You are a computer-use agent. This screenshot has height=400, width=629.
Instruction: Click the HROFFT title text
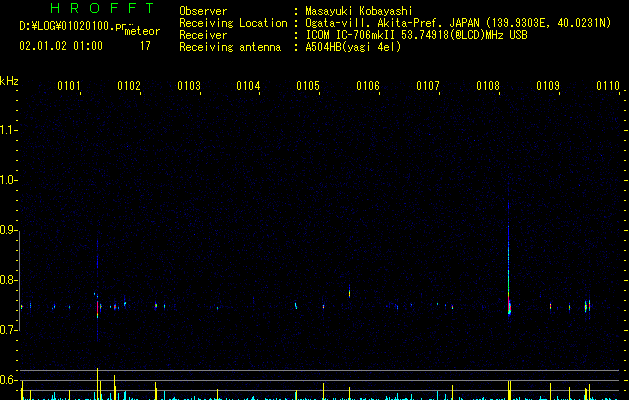tap(102, 8)
